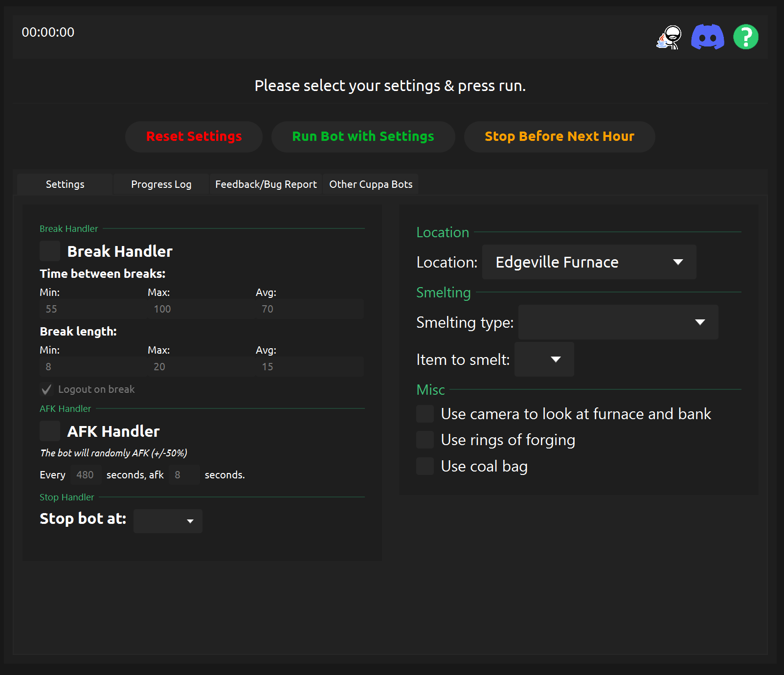Open the Location dropdown showing Edgeville Furnace

tap(589, 262)
